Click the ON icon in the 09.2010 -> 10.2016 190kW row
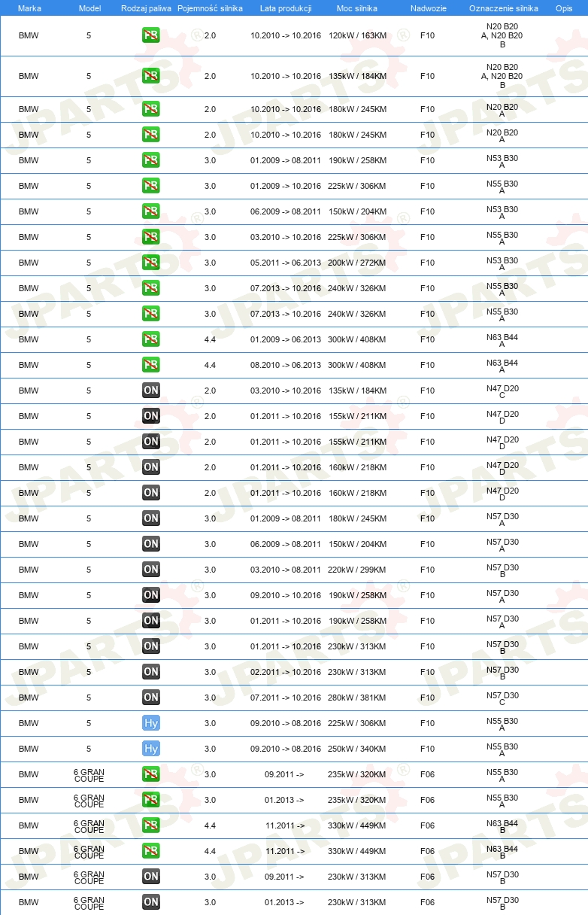Image resolution: width=588 pixels, height=915 pixels. pos(151,595)
